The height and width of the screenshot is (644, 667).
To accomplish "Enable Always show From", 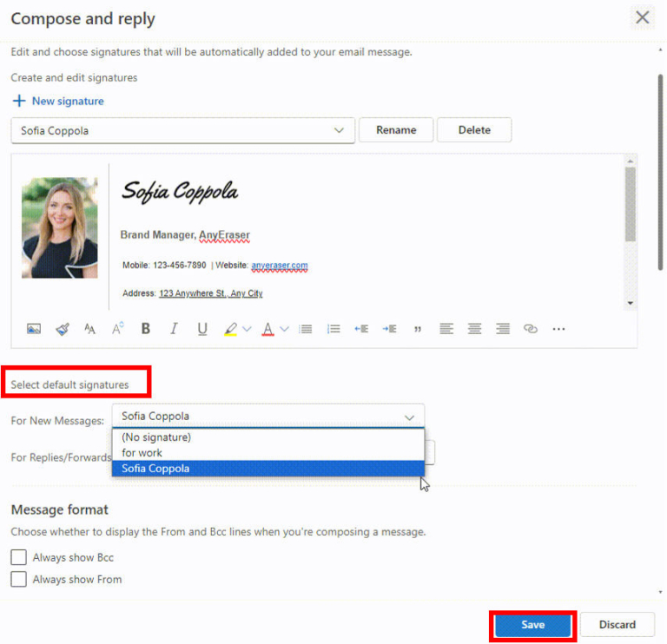I will [19, 580].
